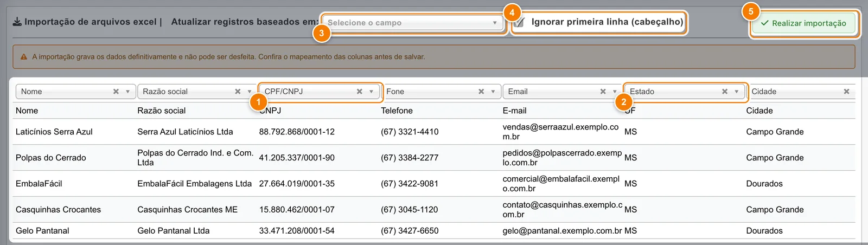Open the Fone column dropdown arrow
The image size is (868, 245).
[x=493, y=92]
